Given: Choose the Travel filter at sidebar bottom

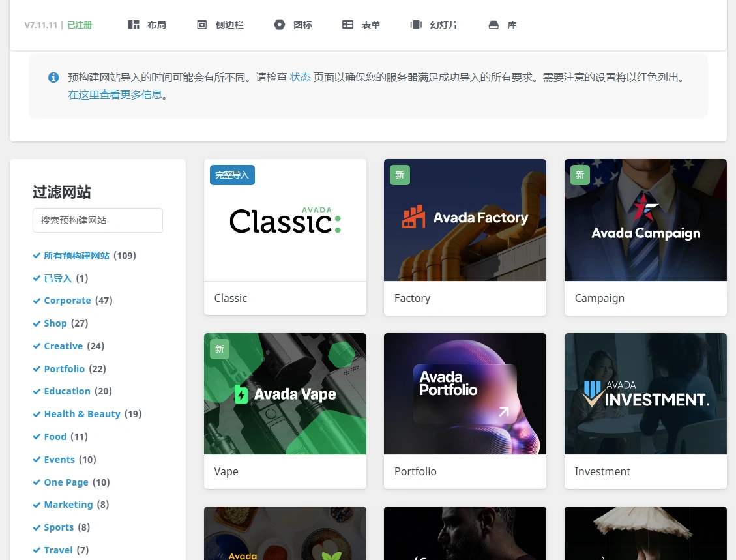Looking at the screenshot, I should 58,550.
